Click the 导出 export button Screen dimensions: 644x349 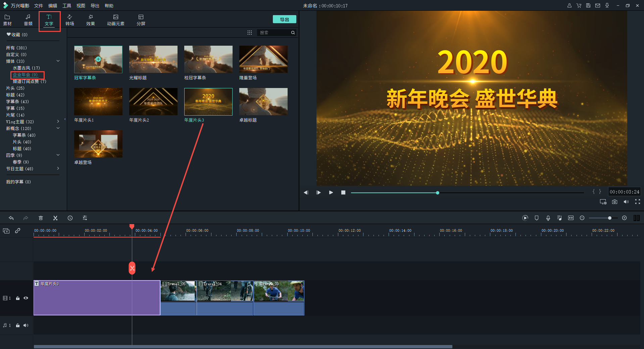(x=284, y=19)
